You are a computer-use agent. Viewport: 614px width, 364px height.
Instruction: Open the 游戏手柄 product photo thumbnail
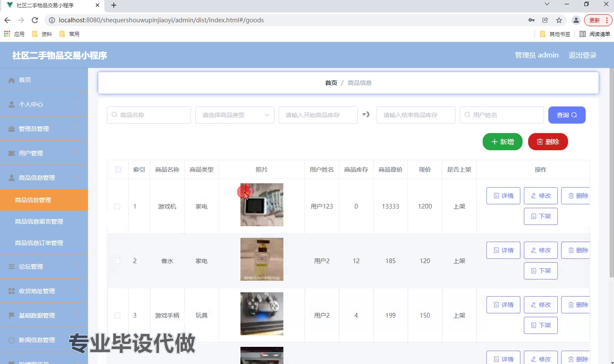262,314
